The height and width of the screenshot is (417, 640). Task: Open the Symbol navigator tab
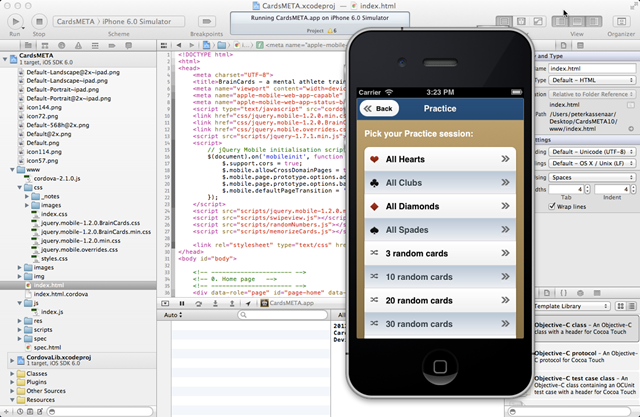(45, 45)
